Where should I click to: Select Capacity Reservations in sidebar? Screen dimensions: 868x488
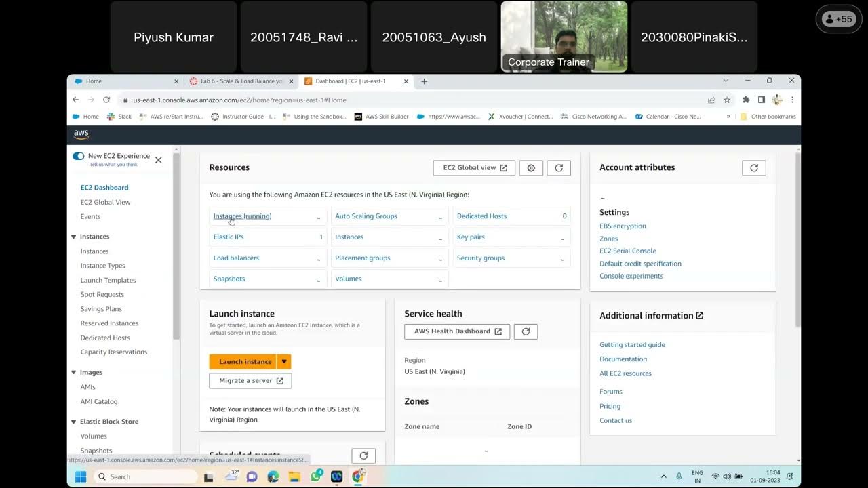(113, 352)
